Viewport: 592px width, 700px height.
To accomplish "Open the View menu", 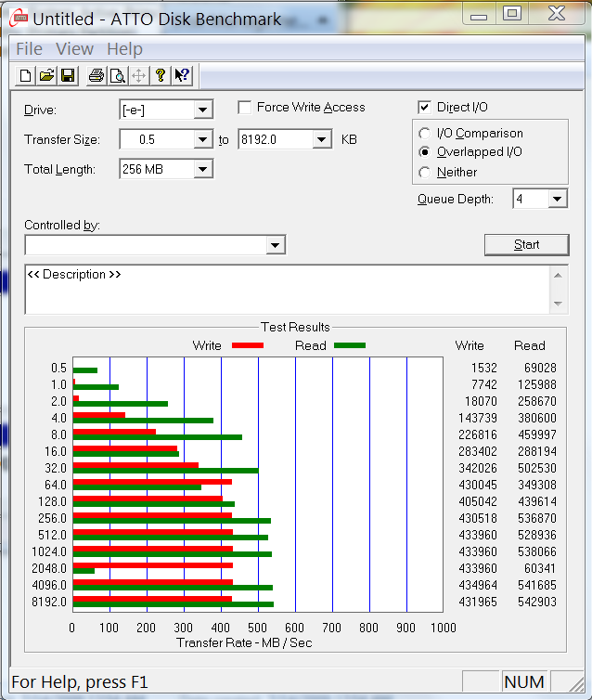I will 74,49.
